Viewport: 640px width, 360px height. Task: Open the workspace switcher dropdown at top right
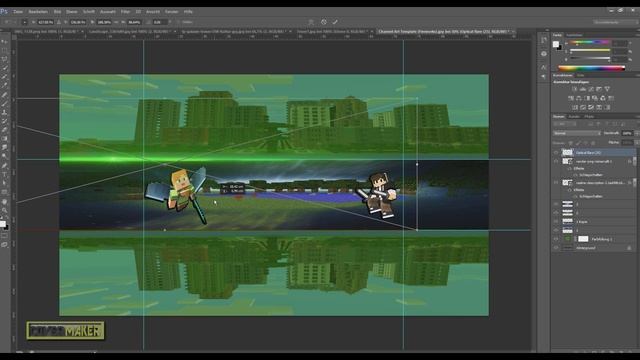615,22
